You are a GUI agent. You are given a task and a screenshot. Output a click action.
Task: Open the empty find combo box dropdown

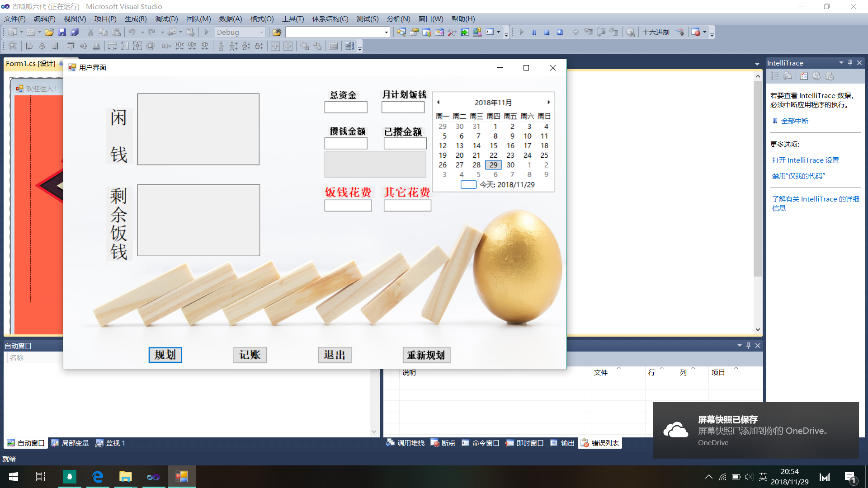(x=386, y=32)
